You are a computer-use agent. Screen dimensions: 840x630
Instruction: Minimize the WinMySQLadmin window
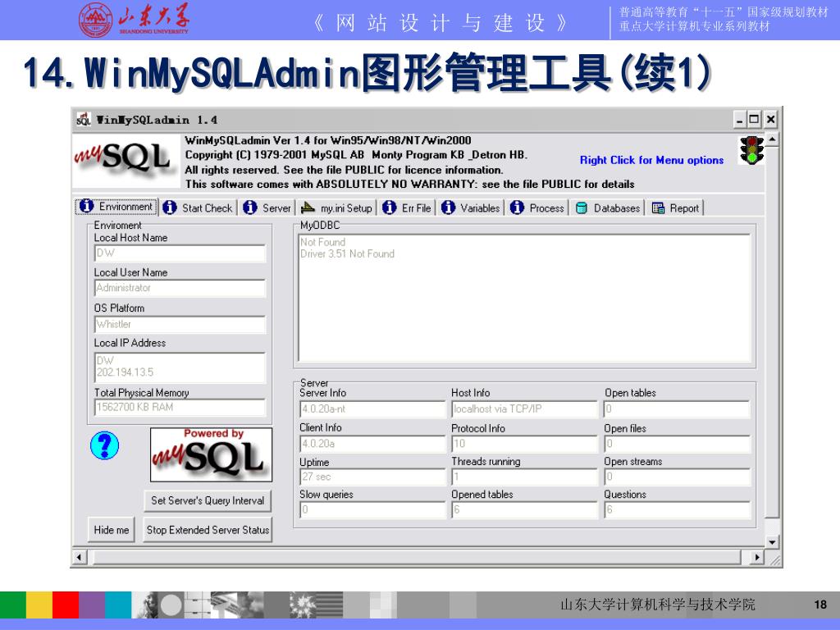[x=739, y=120]
